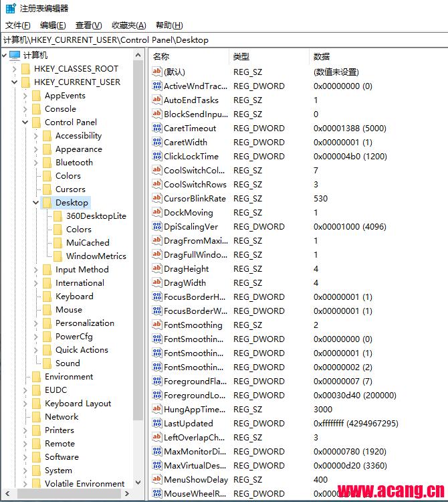Collapse the Control Panel key
Screen dimensions: 448x502
point(25,122)
